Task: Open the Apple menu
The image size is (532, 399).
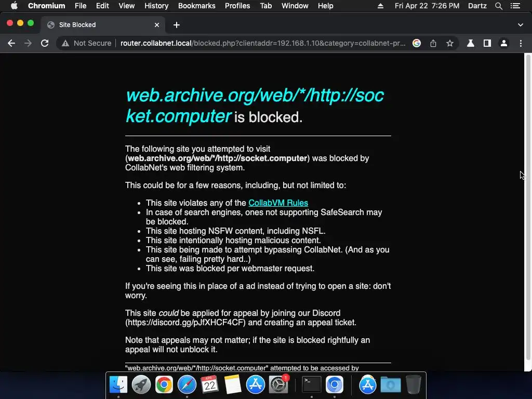Action: point(14,6)
